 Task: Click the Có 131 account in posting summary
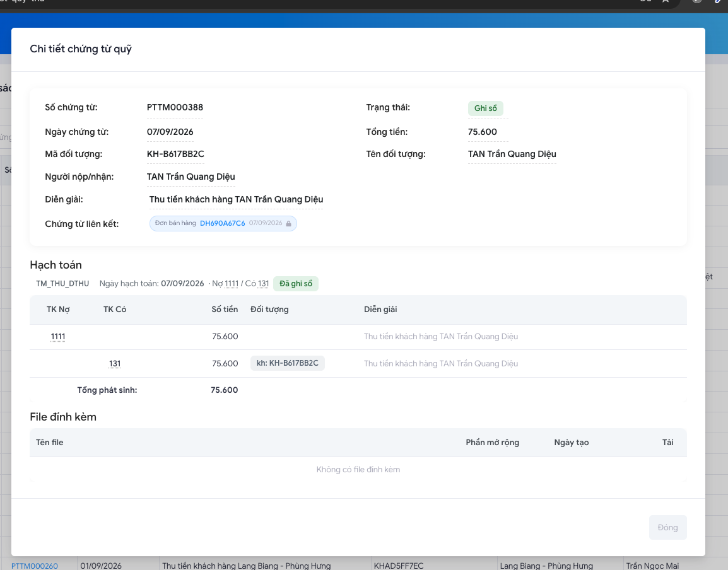click(264, 284)
